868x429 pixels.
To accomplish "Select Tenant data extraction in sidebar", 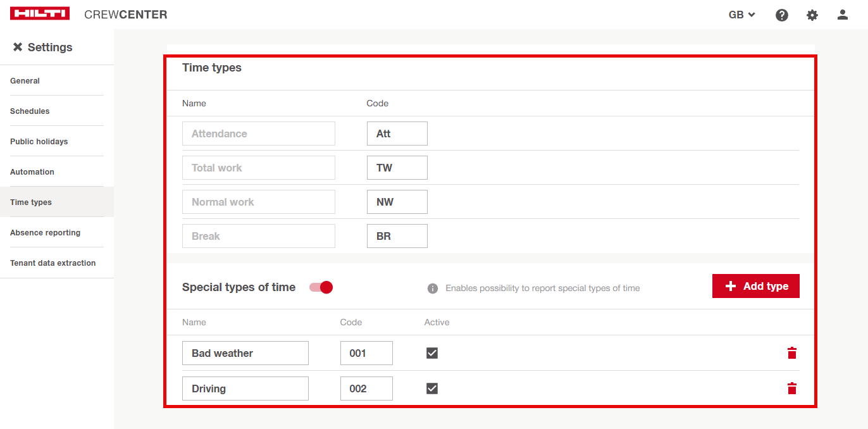I will pos(53,263).
